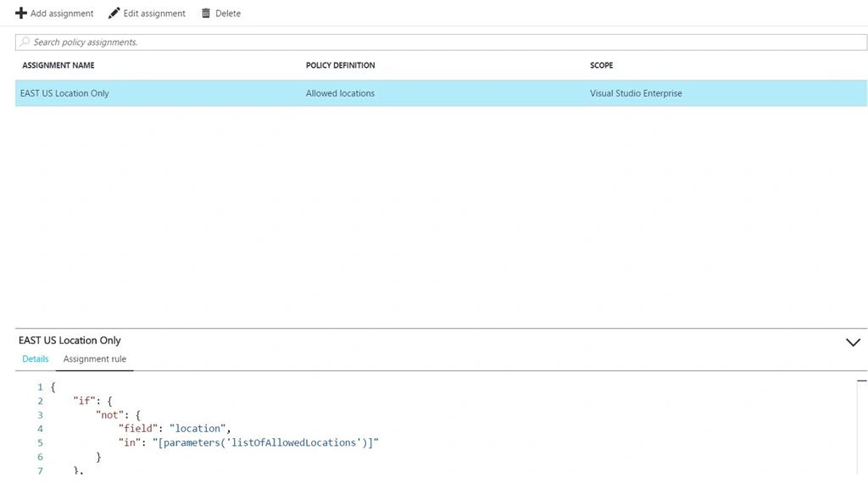Viewport: 868px width, 483px height.
Task: Click the SCOPE column header
Action: 601,65
